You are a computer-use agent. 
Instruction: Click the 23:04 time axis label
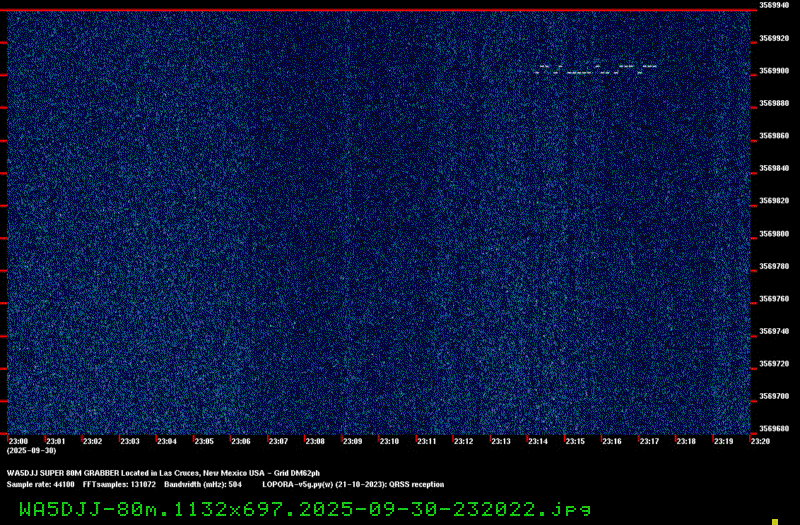(167, 441)
